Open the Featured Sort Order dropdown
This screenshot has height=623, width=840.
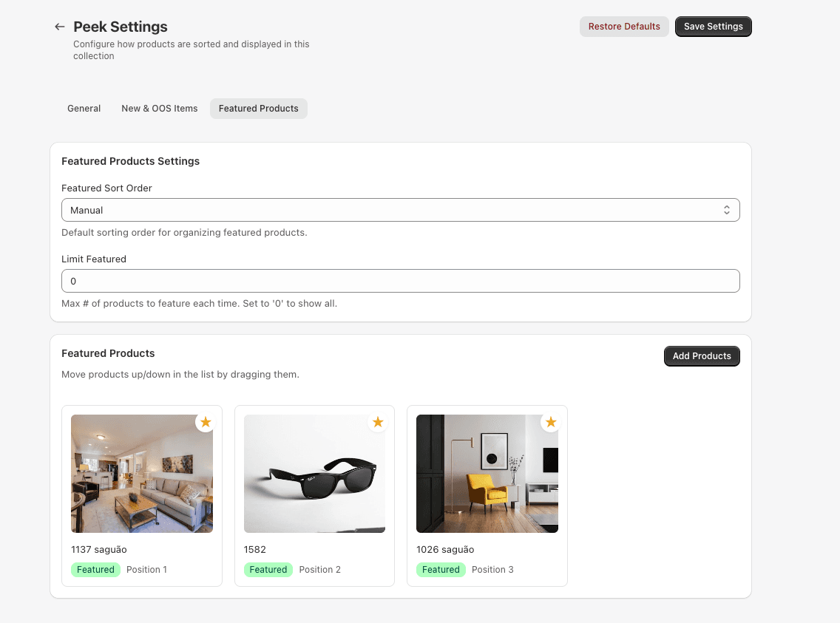400,211
